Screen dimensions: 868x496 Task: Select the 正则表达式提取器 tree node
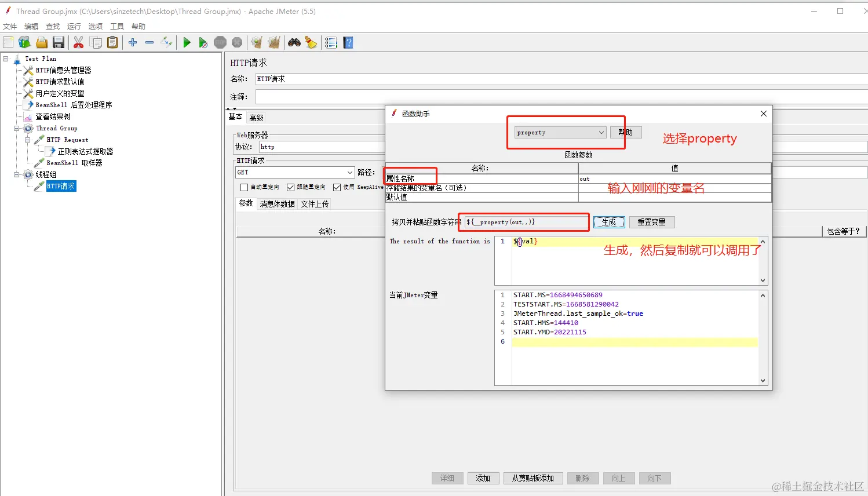click(85, 151)
